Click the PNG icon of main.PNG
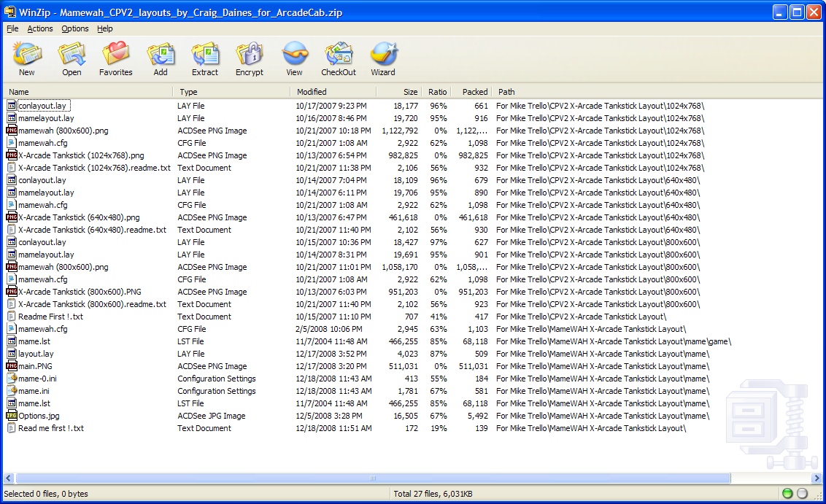The image size is (826, 504). point(12,366)
